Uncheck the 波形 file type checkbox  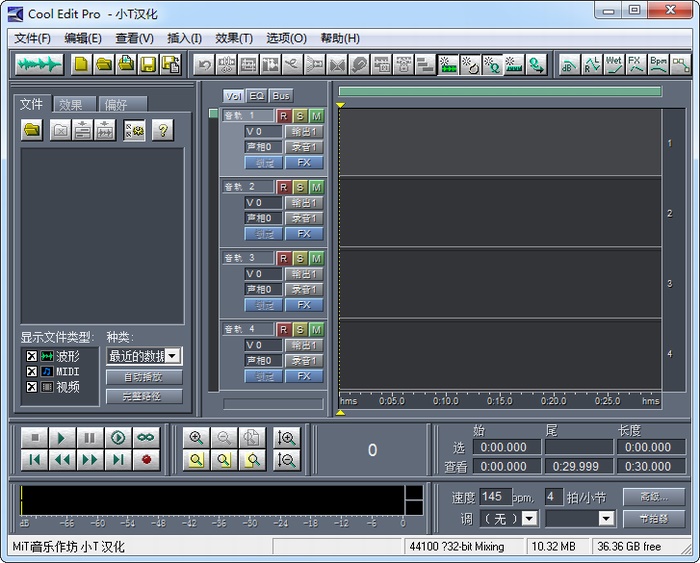tap(32, 356)
